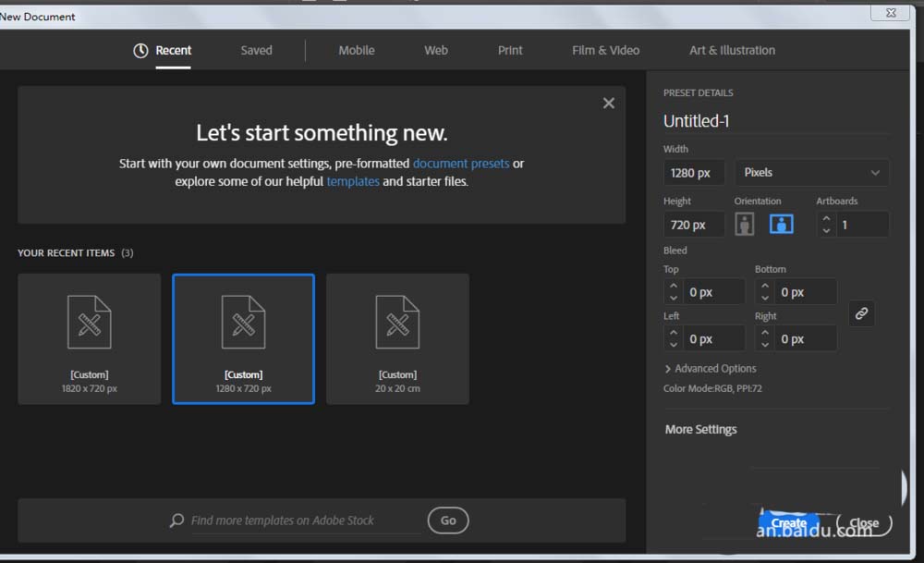
Task: Open More Settings
Action: pyautogui.click(x=701, y=429)
